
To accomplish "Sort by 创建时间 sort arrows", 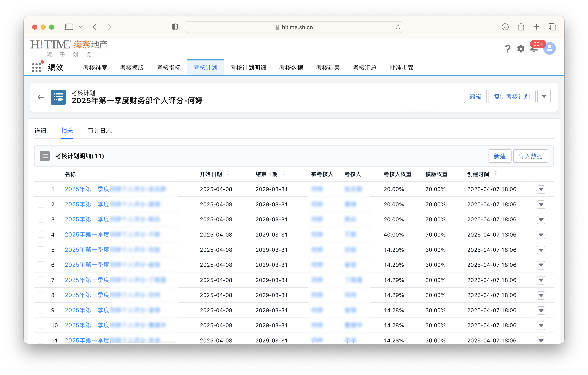I will [x=495, y=173].
